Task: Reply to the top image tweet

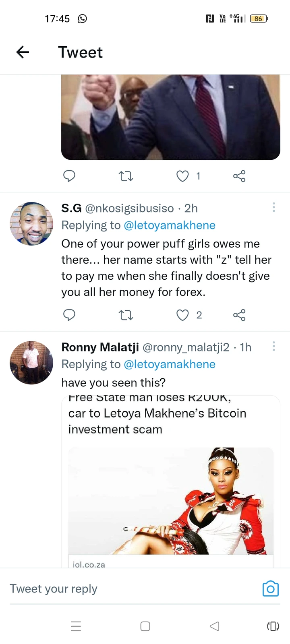Action: [x=69, y=176]
